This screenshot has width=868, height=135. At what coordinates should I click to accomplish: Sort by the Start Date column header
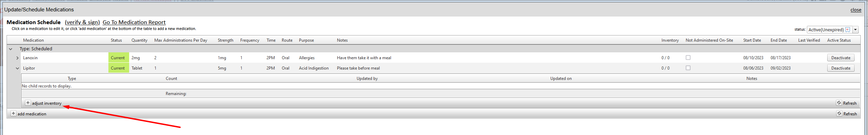pyautogui.click(x=752, y=40)
